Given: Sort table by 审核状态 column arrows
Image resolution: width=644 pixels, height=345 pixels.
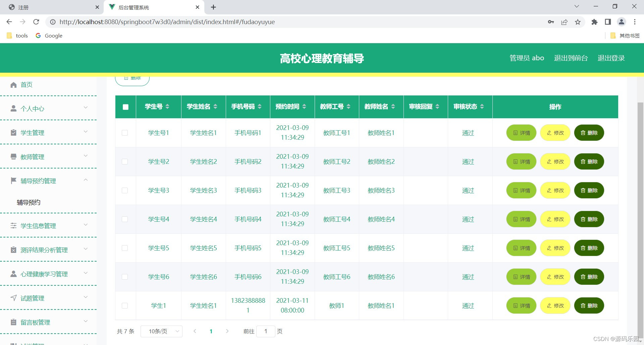Looking at the screenshot, I should click(482, 107).
